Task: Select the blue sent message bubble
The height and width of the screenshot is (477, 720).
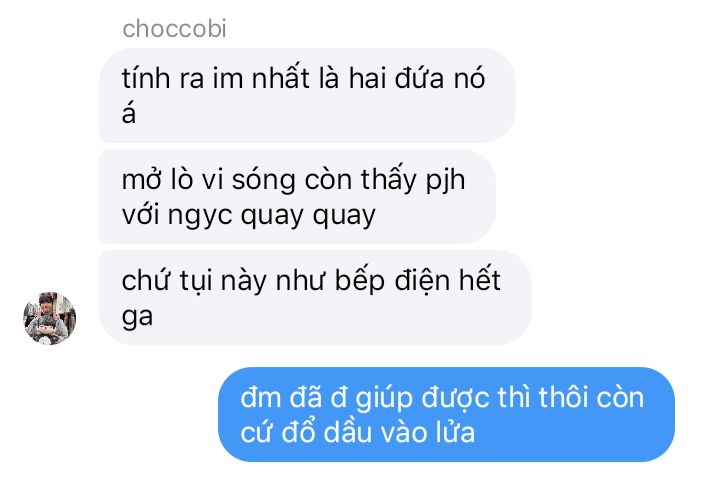Action: point(446,415)
